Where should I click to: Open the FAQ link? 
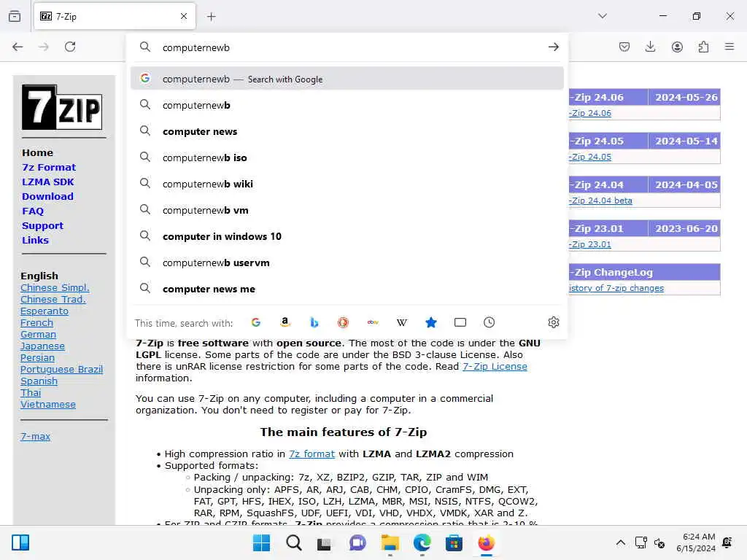pyautogui.click(x=32, y=211)
